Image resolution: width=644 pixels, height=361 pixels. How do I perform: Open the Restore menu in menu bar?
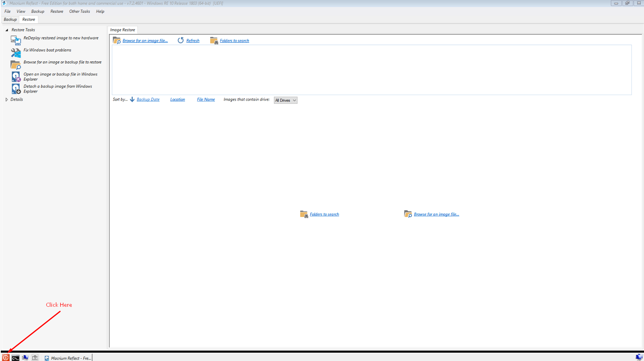coord(57,11)
